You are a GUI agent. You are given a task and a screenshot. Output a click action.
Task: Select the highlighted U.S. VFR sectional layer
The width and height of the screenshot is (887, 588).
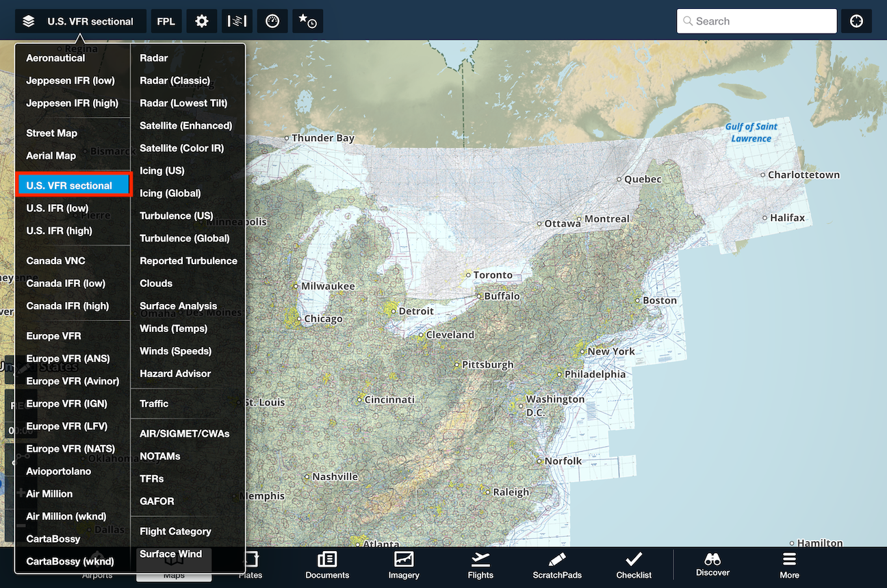coord(73,186)
